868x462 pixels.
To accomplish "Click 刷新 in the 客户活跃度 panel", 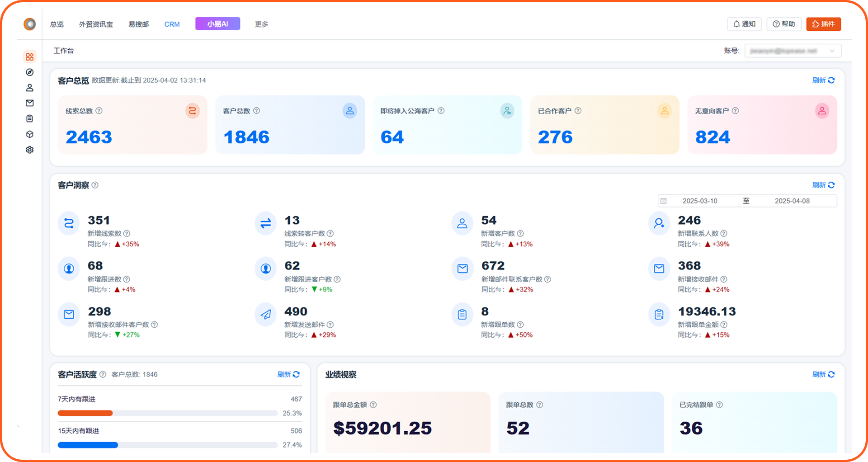I will tap(288, 374).
